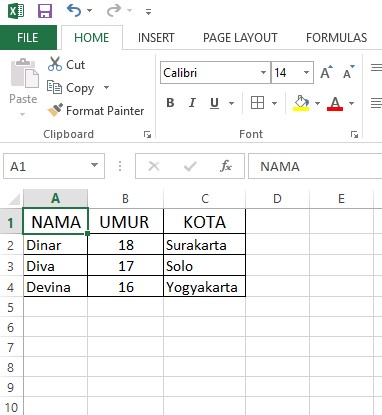Open the font size 14 dropdown
Screen dimensions: 382x415
pyautogui.click(x=306, y=72)
